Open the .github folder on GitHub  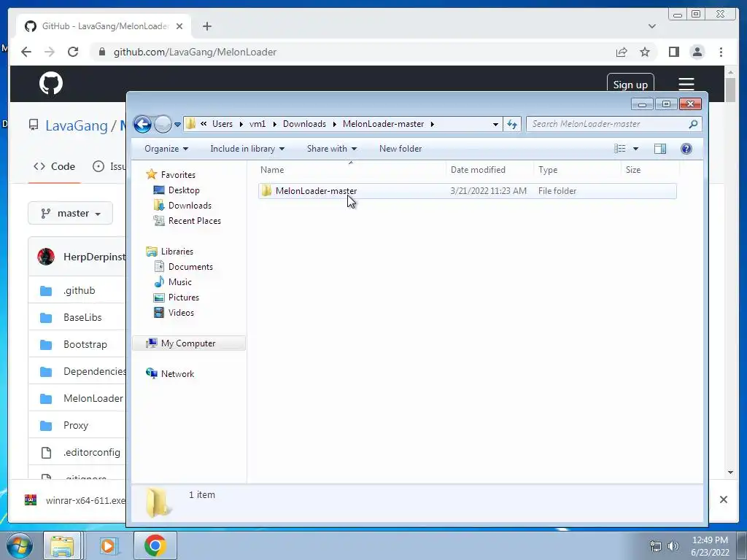coord(79,290)
